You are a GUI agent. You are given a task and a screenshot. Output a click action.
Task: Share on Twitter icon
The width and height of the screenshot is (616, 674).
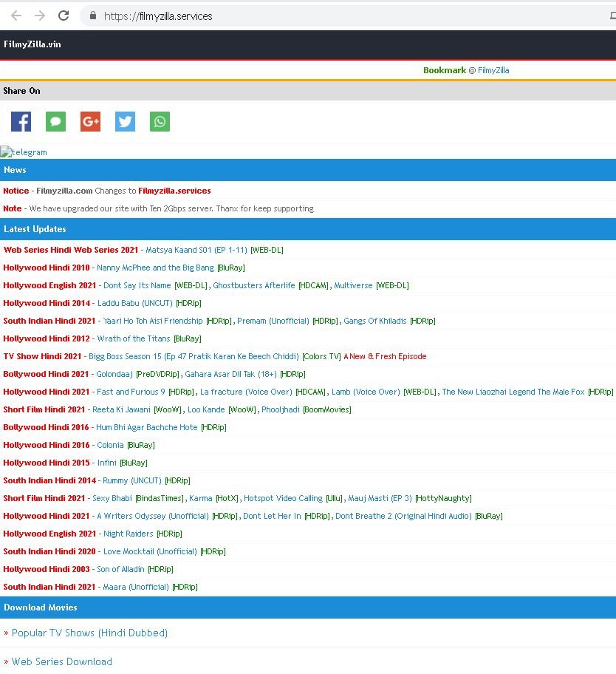point(125,121)
